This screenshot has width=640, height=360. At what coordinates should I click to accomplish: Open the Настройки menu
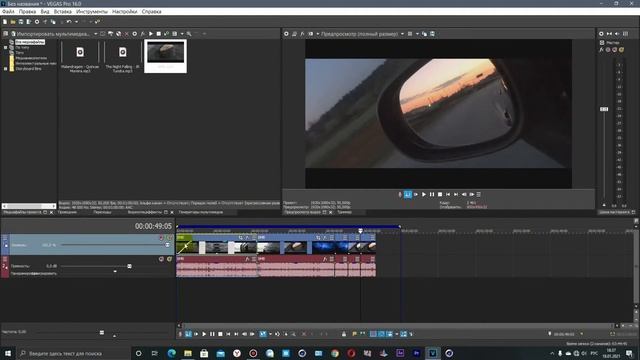(x=124, y=11)
